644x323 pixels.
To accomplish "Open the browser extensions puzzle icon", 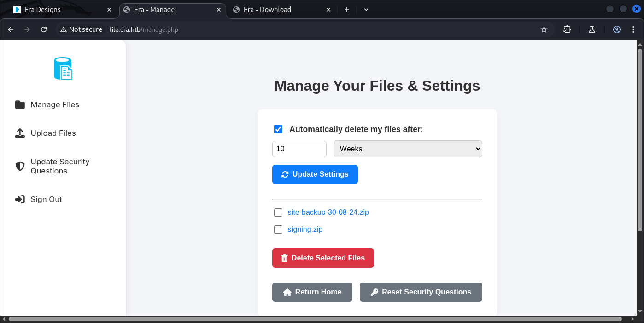I will click(x=567, y=29).
